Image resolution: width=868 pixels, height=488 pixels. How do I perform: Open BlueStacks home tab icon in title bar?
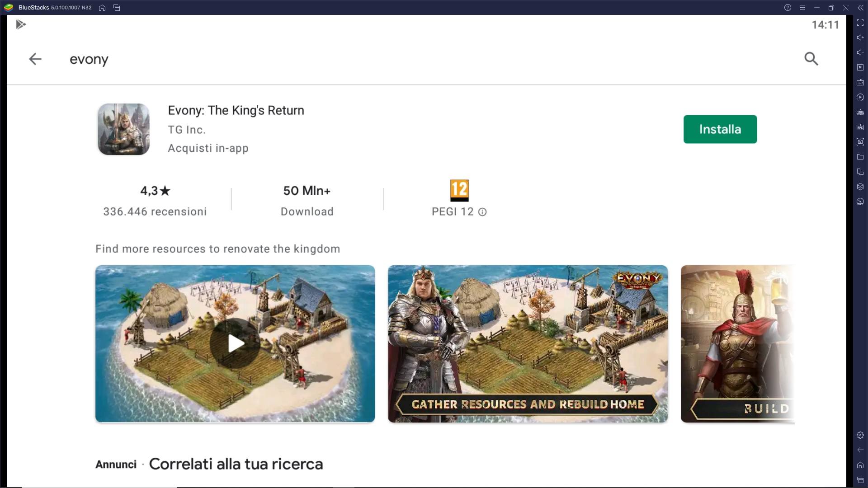tap(102, 8)
